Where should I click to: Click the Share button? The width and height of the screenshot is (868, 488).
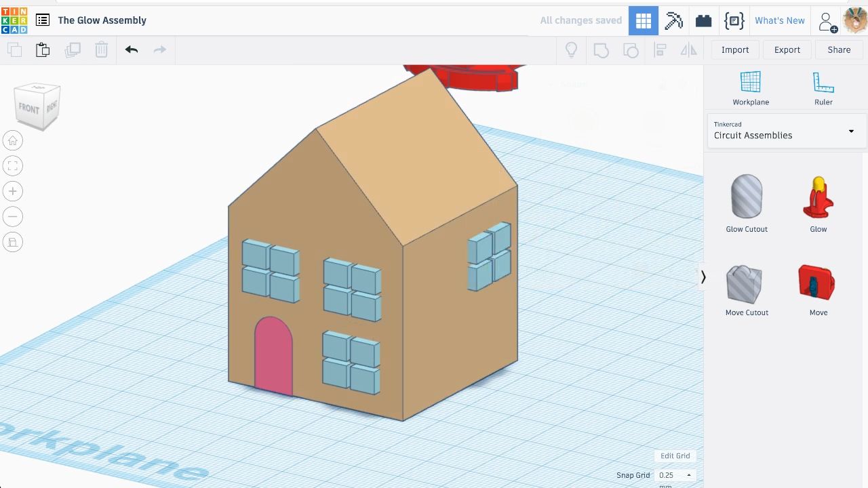tap(839, 49)
